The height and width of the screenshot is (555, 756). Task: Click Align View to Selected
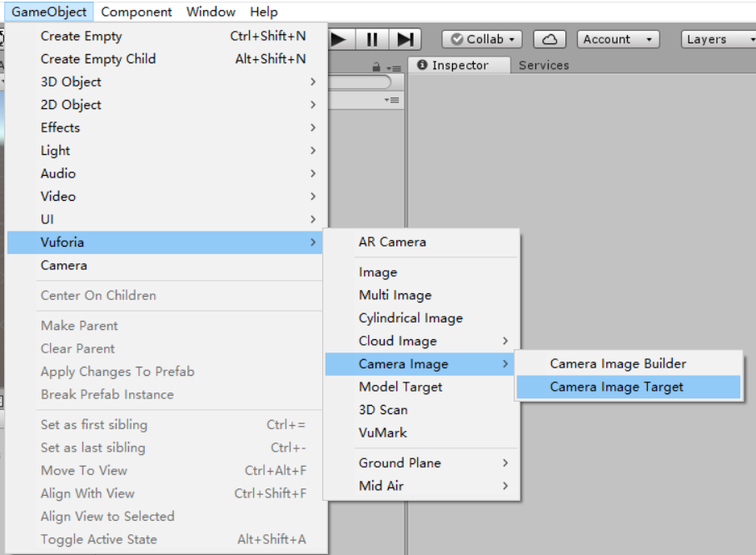[165, 517]
